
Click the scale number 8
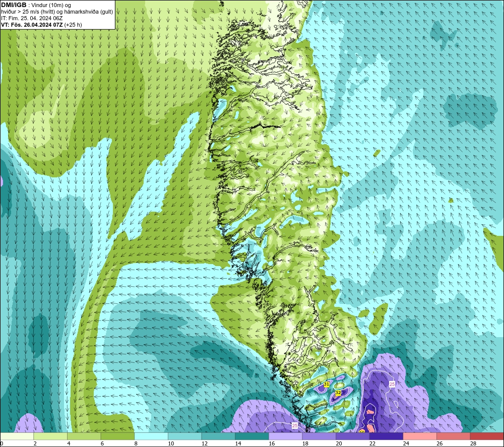[136, 443]
